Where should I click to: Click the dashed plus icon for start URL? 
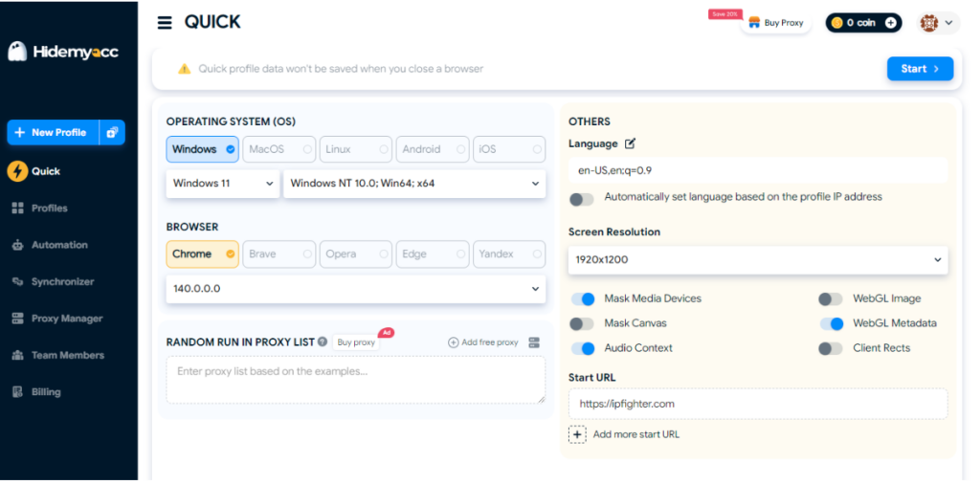[577, 434]
